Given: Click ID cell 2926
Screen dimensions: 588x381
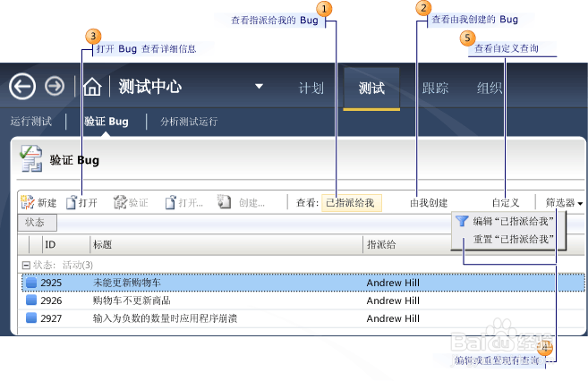Looking at the screenshot, I should point(51,301).
